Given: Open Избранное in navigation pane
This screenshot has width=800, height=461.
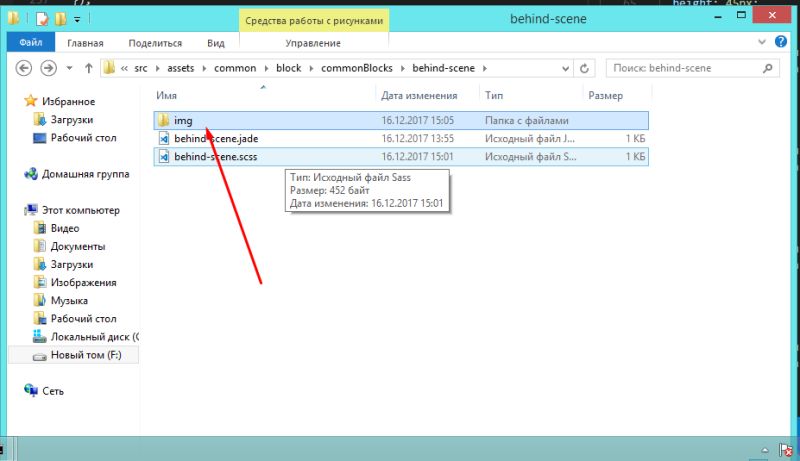Looking at the screenshot, I should (68, 101).
